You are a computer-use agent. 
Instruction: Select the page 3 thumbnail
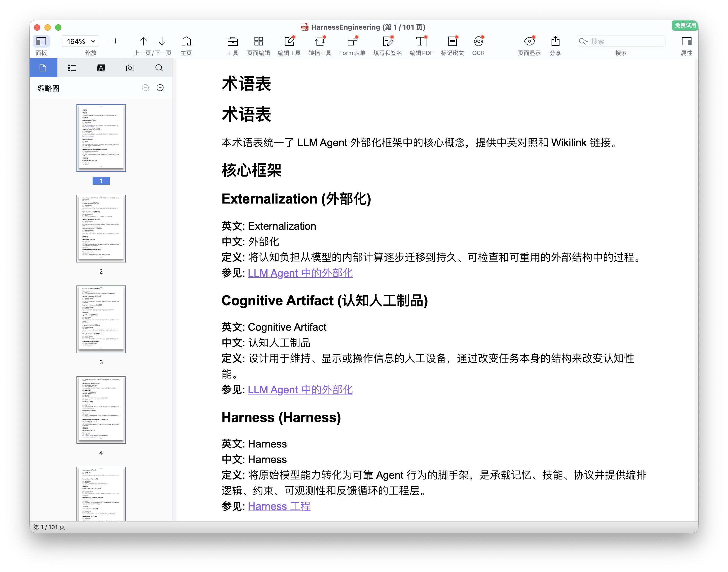pyautogui.click(x=101, y=319)
